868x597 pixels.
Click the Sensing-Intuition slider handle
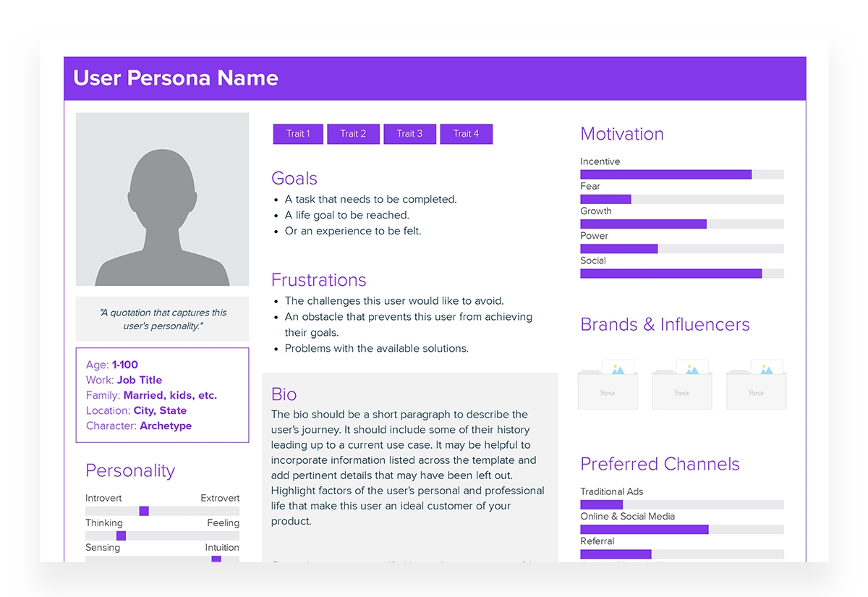pyautogui.click(x=217, y=560)
